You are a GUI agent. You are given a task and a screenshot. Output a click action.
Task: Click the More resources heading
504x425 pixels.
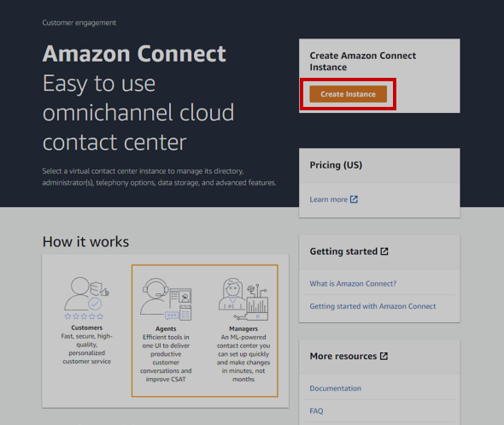(x=343, y=356)
